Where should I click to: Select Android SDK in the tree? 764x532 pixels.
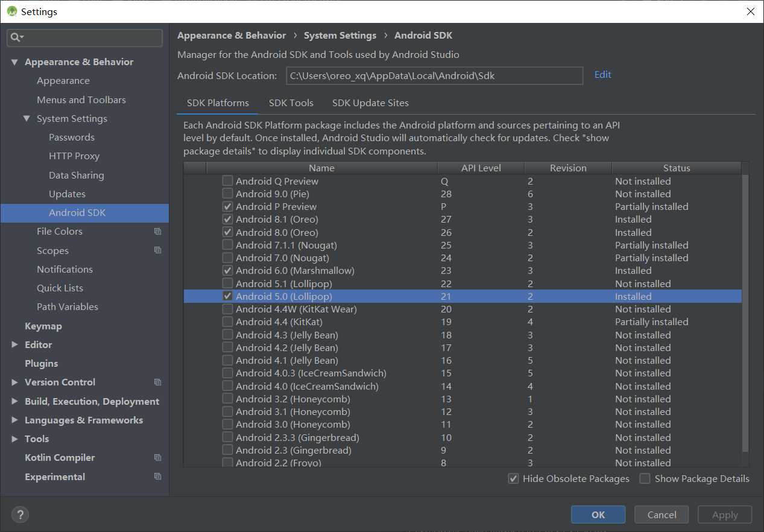point(84,213)
